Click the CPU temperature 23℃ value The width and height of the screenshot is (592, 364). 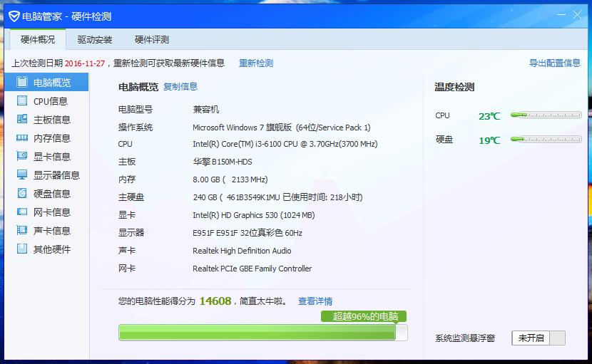point(489,116)
